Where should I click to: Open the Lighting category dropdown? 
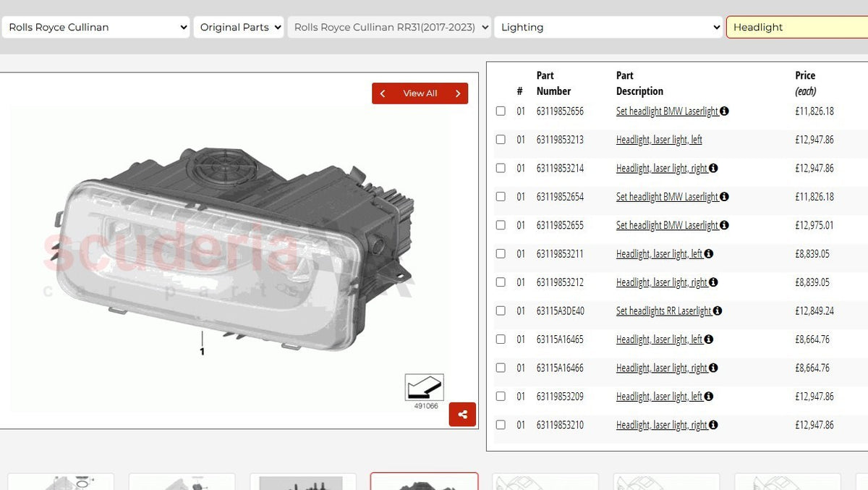(x=608, y=28)
